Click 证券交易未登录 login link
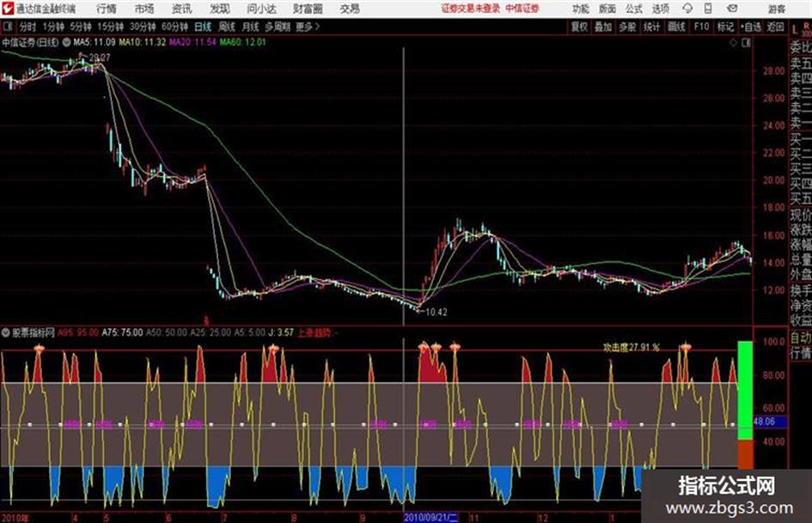 [471, 9]
